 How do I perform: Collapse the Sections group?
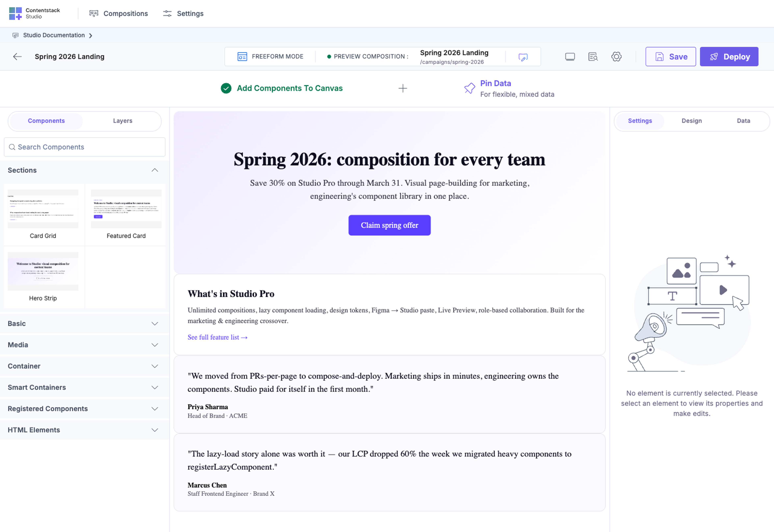pos(155,170)
